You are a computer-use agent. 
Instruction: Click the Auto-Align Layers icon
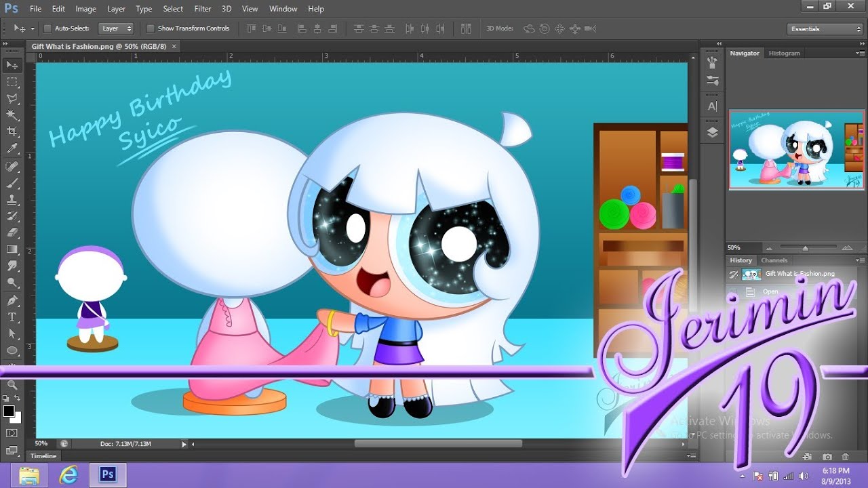click(x=466, y=28)
